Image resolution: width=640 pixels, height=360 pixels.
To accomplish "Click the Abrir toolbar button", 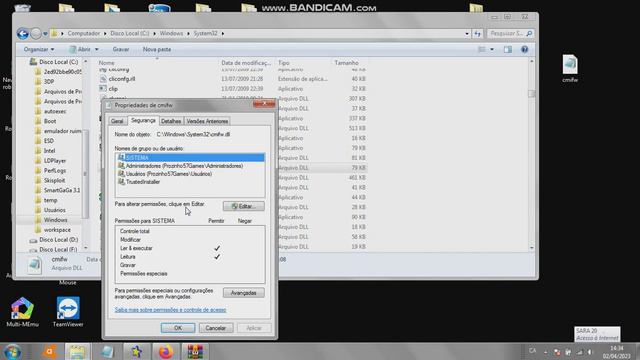I will point(80,49).
